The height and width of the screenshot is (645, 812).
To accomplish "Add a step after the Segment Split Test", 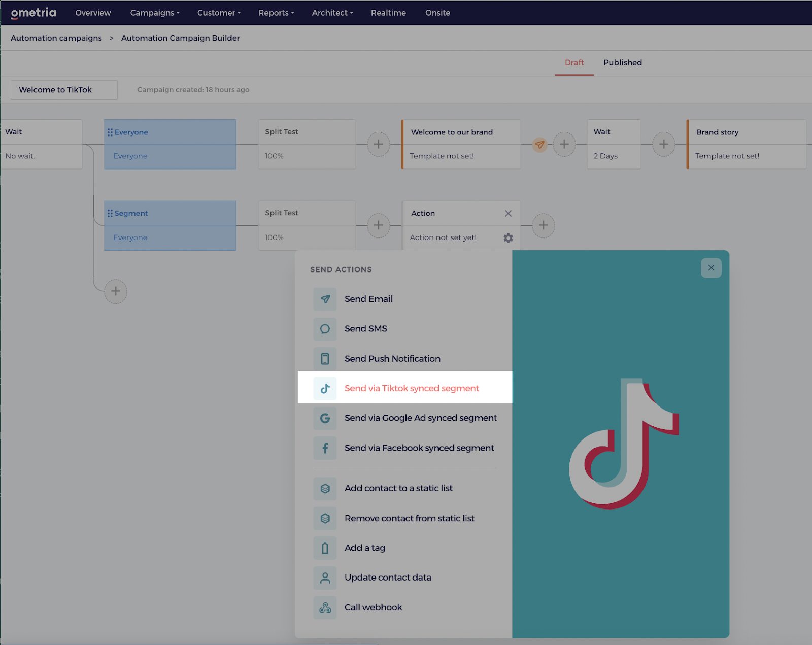I will [x=378, y=225].
